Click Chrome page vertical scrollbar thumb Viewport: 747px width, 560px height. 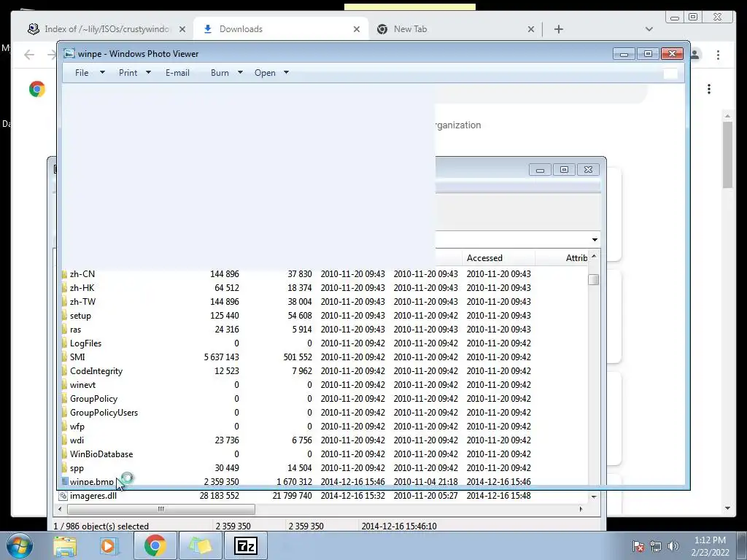tap(727, 155)
